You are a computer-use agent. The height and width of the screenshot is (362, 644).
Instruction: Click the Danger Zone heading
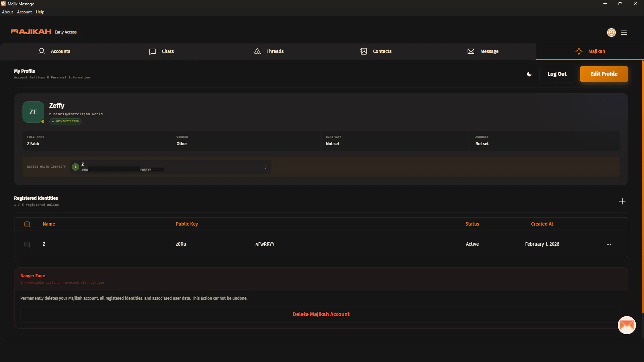[x=33, y=276]
